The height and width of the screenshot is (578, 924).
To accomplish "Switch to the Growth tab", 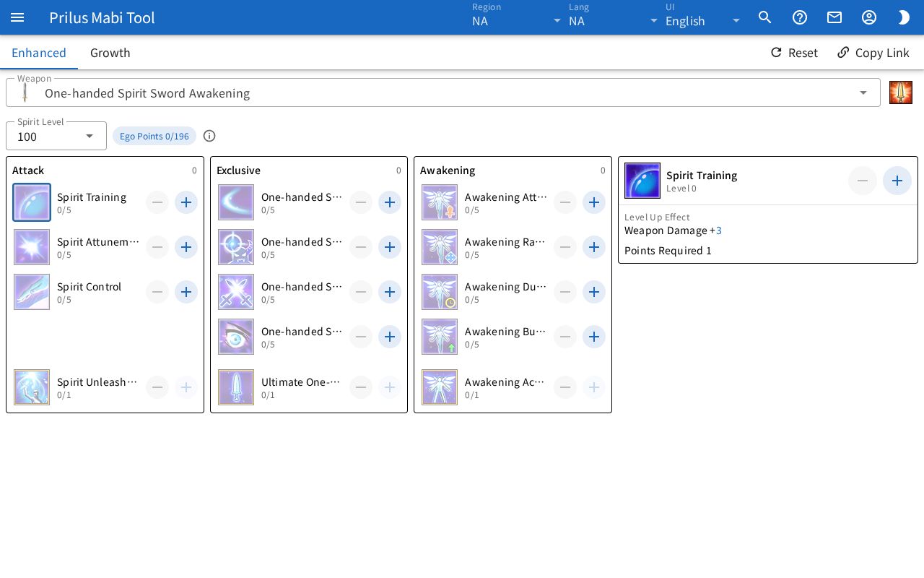I will [x=110, y=53].
